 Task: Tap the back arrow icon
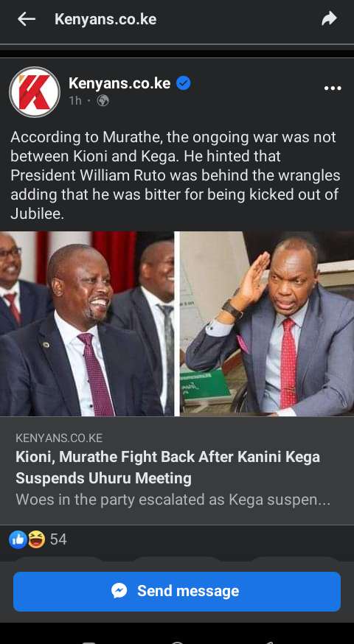27,19
